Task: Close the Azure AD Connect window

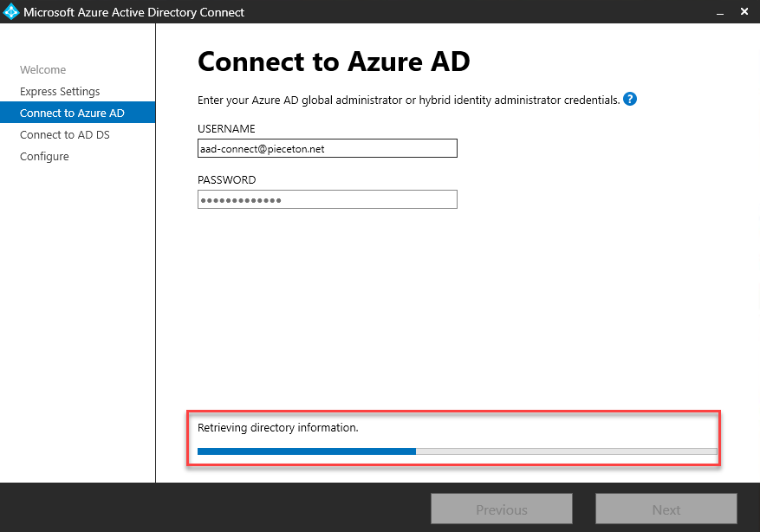Action: 744,11
